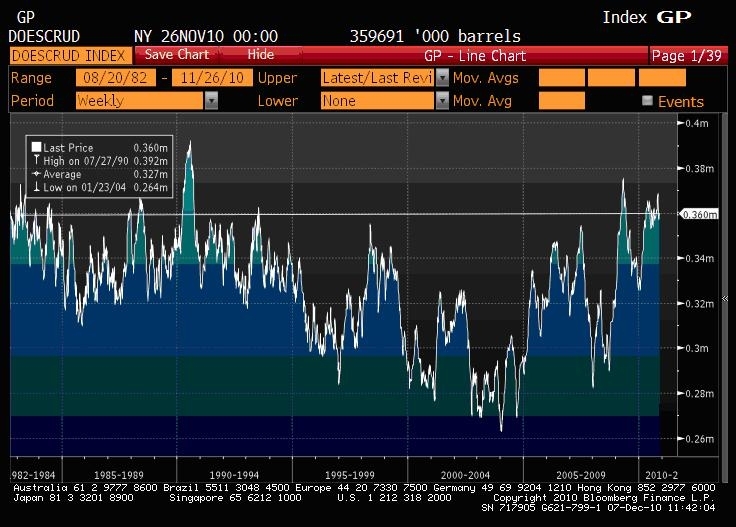Viewport: 736px width, 527px height.
Task: Click the Index GP header text
Action: [x=647, y=17]
